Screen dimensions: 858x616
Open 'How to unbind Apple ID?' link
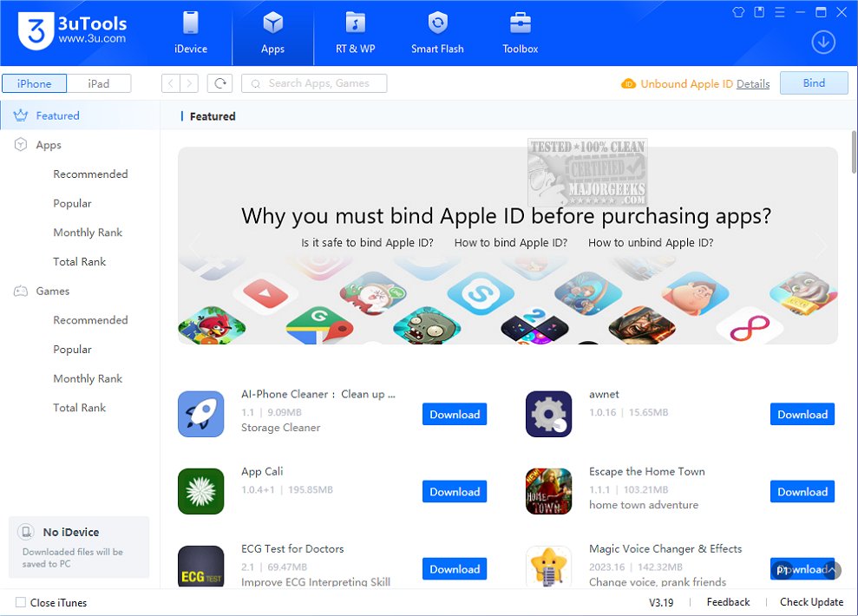(x=651, y=242)
